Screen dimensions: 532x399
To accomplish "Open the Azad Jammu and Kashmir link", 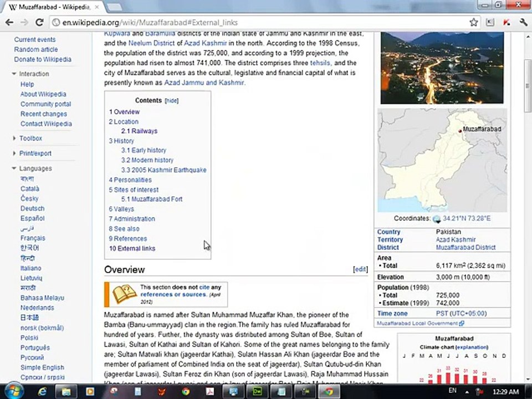I will pyautogui.click(x=204, y=83).
